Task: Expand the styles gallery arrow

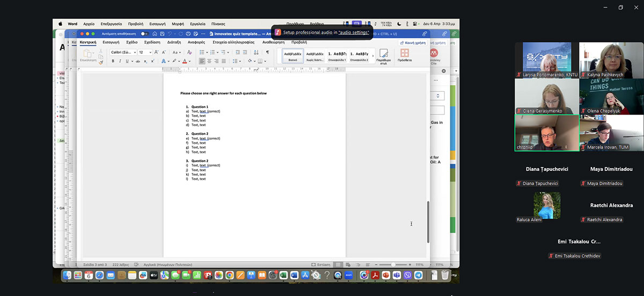Action: (x=373, y=55)
